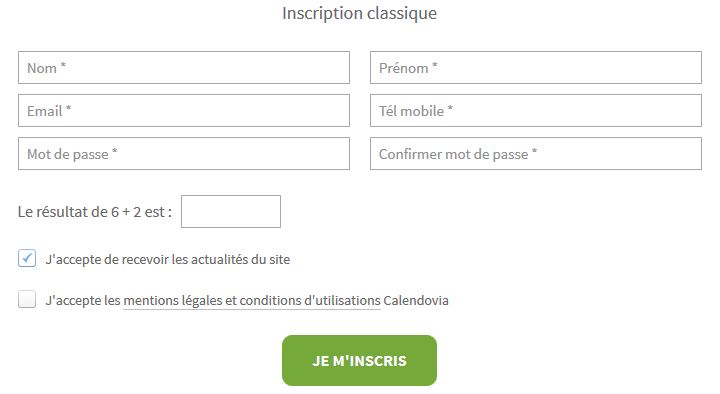
Task: Click Confirmer mot de passe field
Action: point(536,153)
